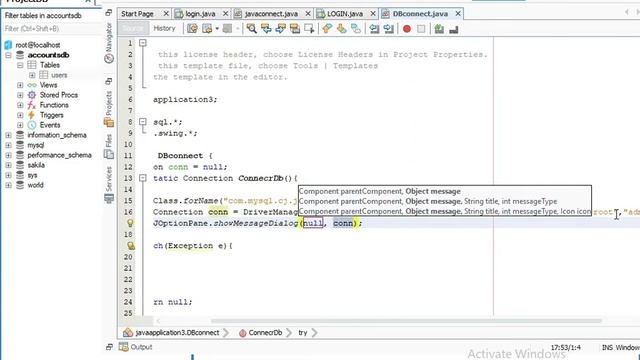Viewport: 640px width, 360px height.
Task: Click warning hint icon on line 19
Action: coord(131,246)
